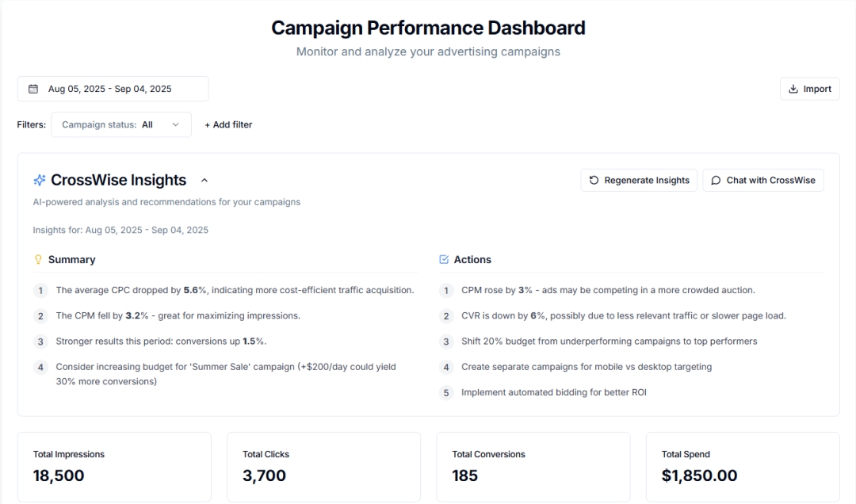Select the Total Spend card

pyautogui.click(x=743, y=467)
